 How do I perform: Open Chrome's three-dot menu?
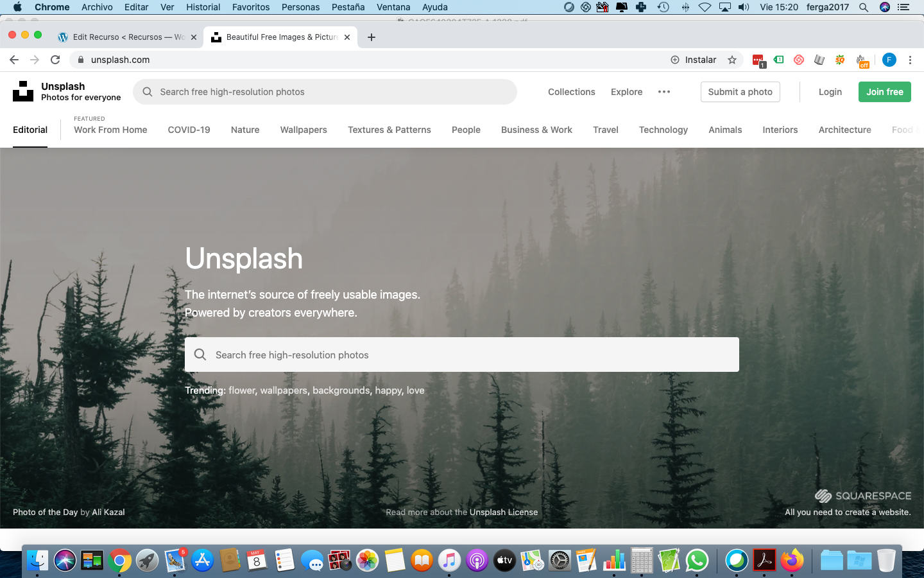[910, 60]
